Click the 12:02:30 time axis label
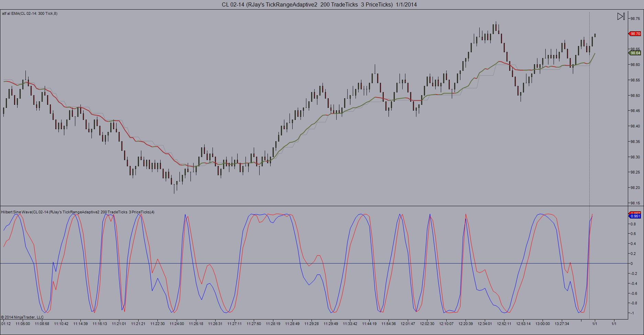This screenshot has width=644, height=335. click(x=427, y=323)
